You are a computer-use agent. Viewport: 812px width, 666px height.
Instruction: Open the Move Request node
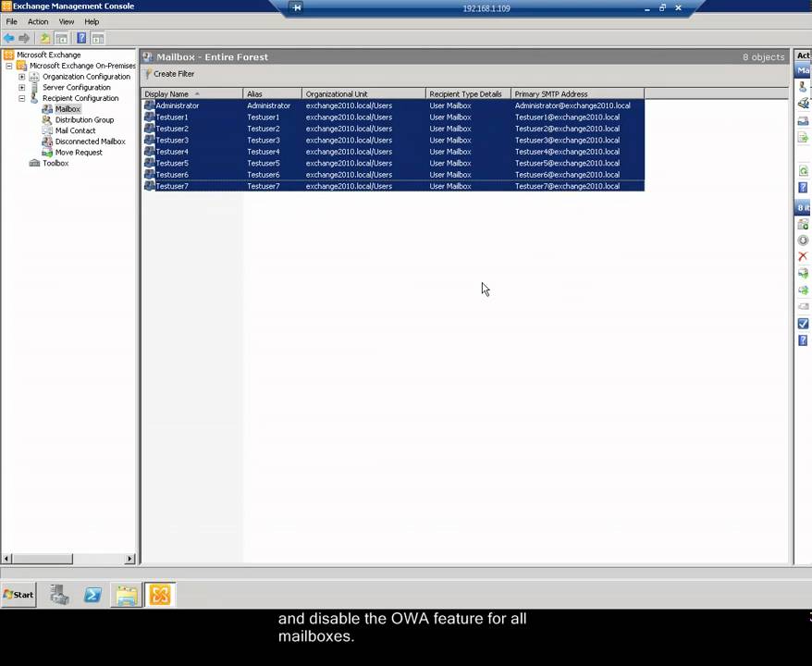[79, 153]
